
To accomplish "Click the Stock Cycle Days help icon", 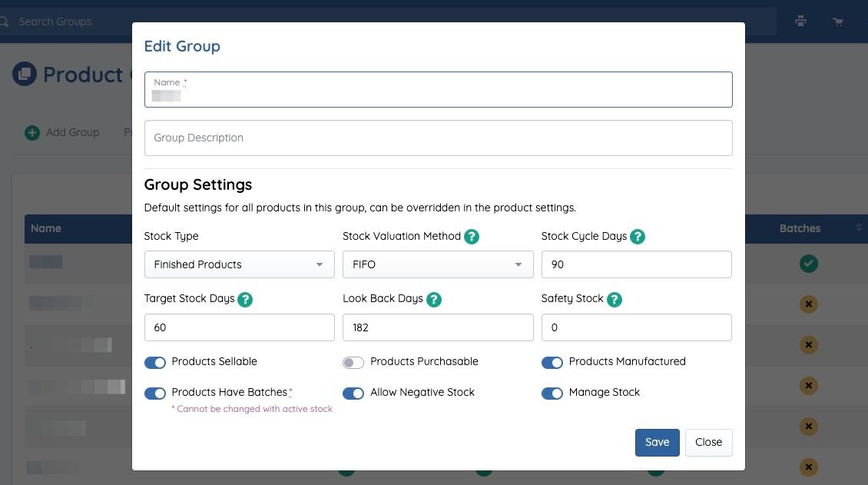I will coord(638,237).
